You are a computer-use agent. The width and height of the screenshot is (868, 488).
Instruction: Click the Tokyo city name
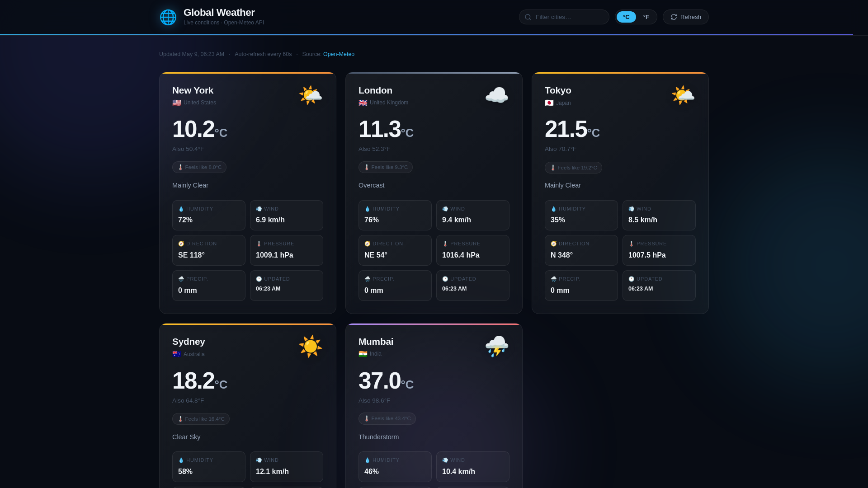(x=558, y=90)
